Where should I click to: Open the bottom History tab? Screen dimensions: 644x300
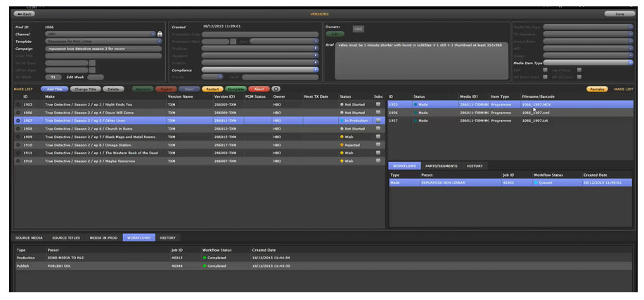(167, 238)
